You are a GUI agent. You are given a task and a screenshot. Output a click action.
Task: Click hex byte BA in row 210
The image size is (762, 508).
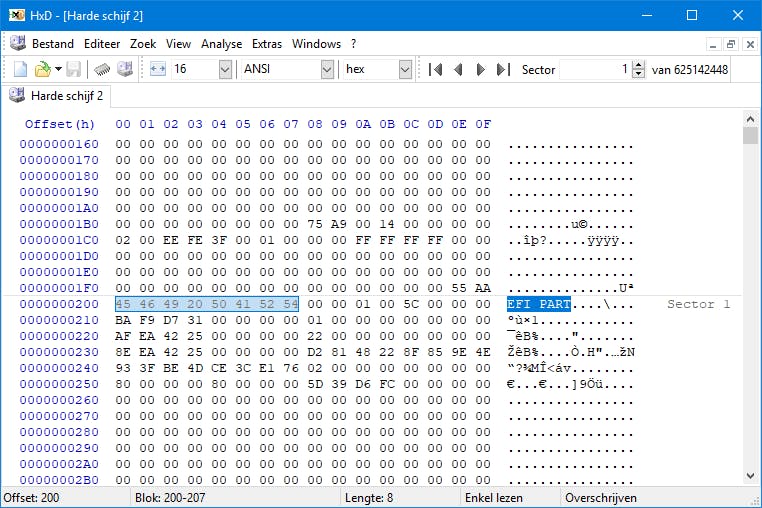(123, 320)
